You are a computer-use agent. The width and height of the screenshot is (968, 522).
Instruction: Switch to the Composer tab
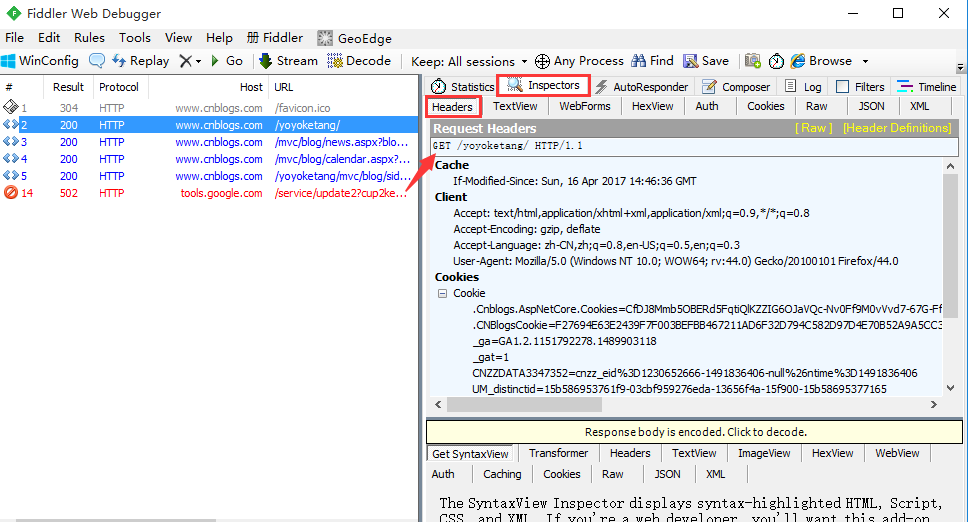click(x=736, y=86)
